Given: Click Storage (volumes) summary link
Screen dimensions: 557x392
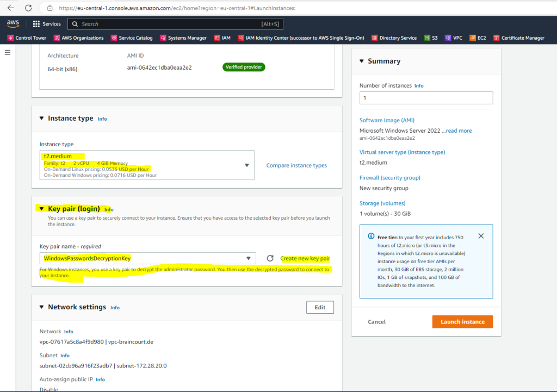Looking at the screenshot, I should [x=382, y=203].
